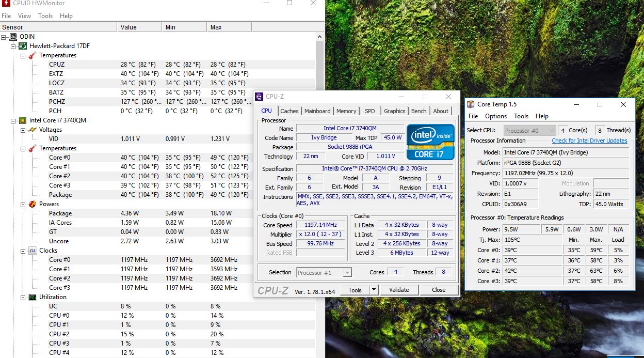Click the Powers flame icon

(33, 204)
